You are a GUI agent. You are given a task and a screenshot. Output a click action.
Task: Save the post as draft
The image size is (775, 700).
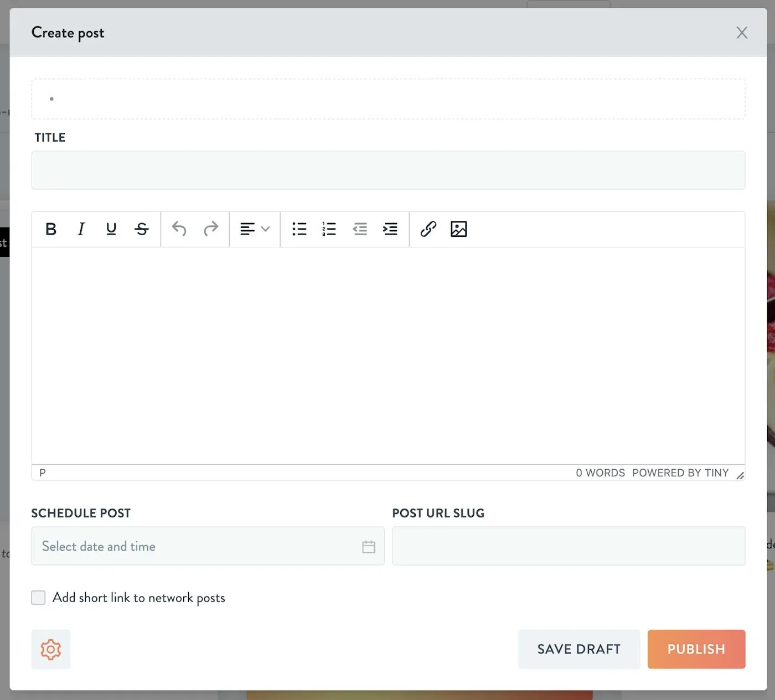579,649
